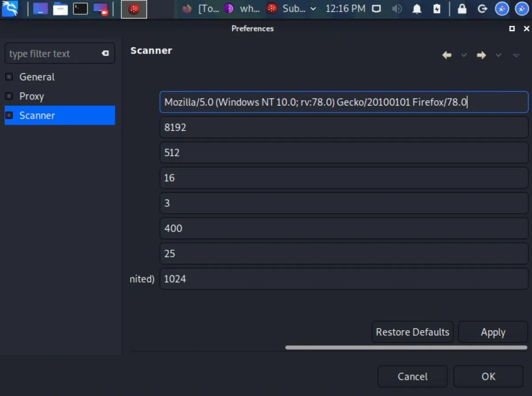Image resolution: width=532 pixels, height=396 pixels.
Task: Switch to the purple 'wh...' browser window
Action: click(x=243, y=9)
